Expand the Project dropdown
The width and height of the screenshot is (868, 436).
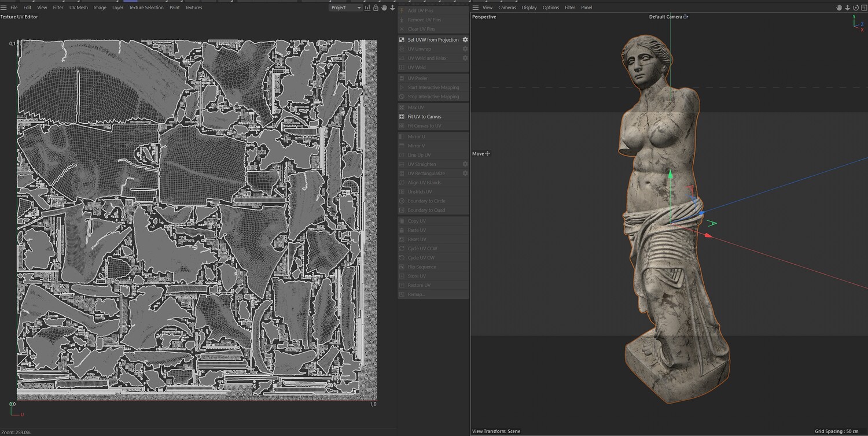[x=345, y=8]
